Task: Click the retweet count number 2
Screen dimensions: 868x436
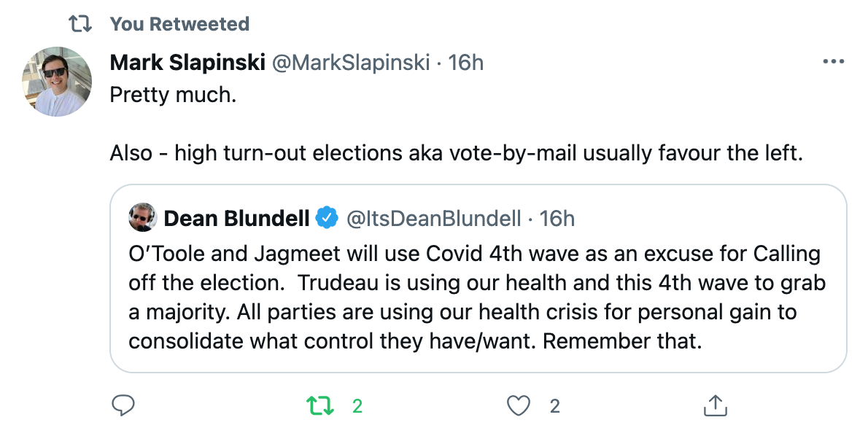Action: click(x=357, y=406)
